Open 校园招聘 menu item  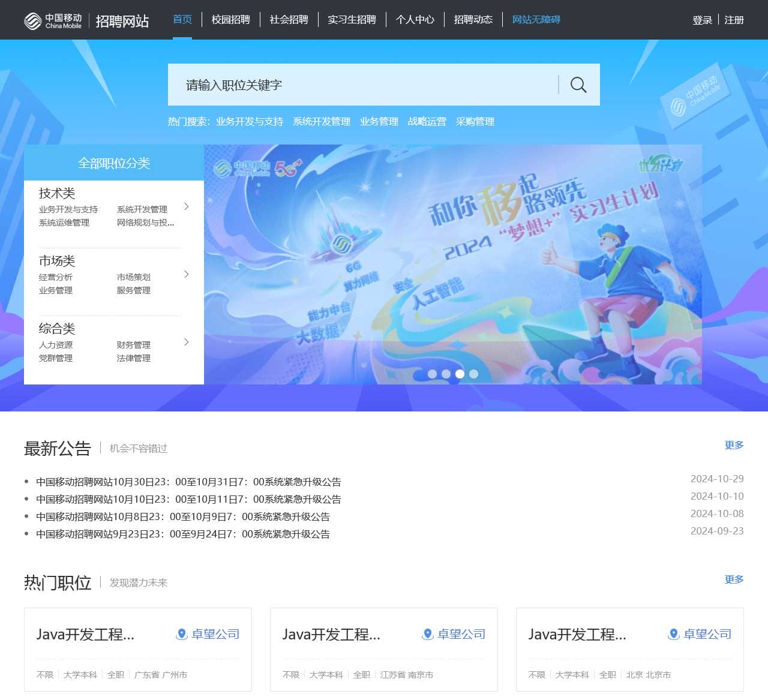pos(231,20)
